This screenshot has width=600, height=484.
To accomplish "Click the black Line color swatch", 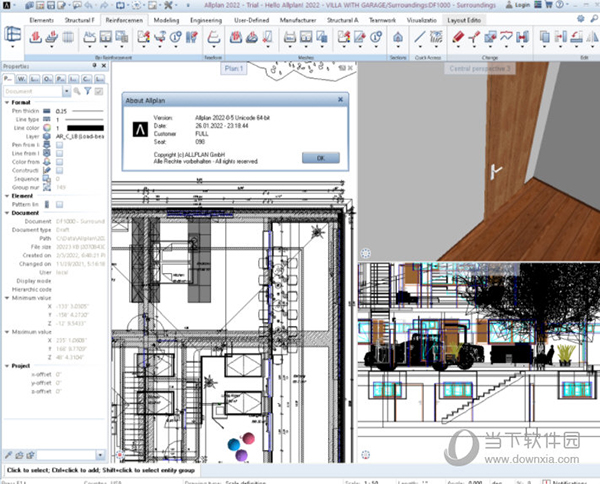I will pos(84,129).
